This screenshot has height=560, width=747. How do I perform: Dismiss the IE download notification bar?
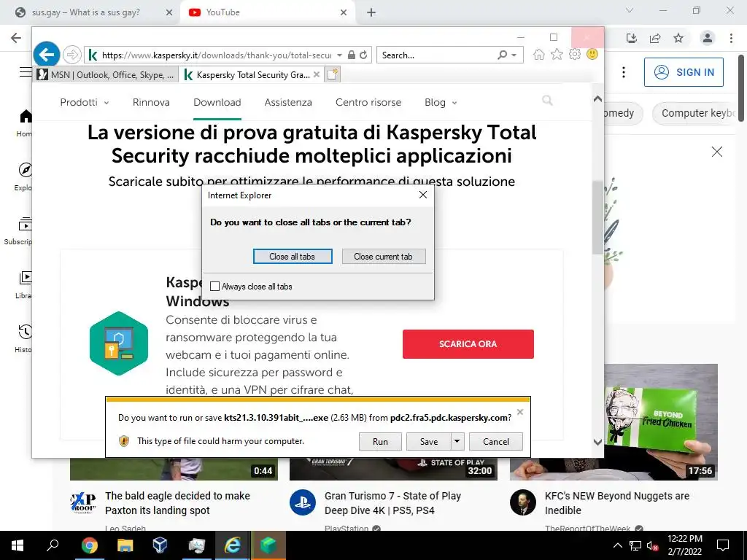point(520,412)
